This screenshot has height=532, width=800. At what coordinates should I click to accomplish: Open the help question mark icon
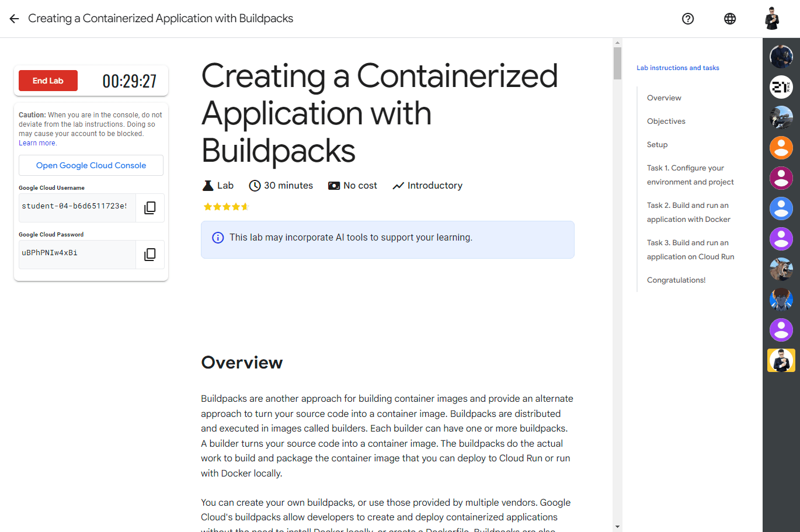688,19
